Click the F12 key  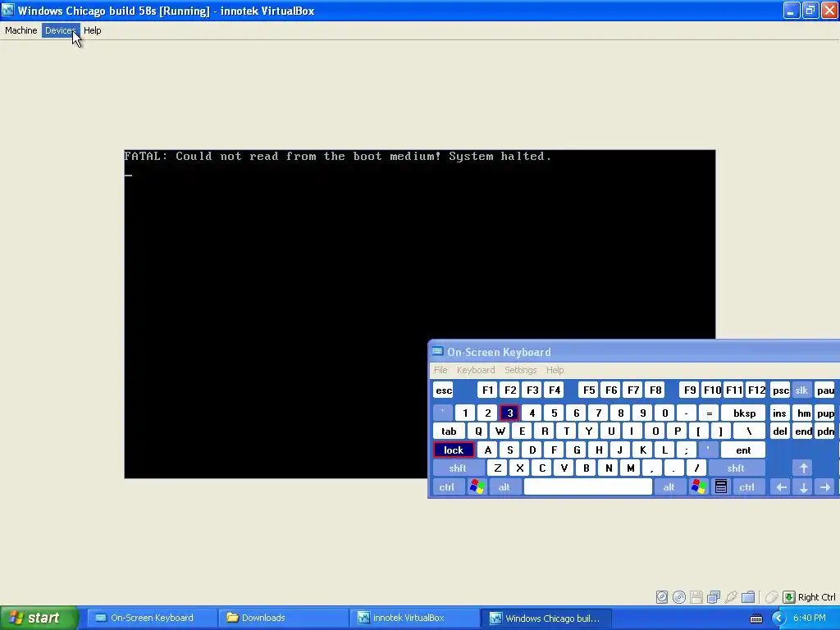pyautogui.click(x=757, y=390)
